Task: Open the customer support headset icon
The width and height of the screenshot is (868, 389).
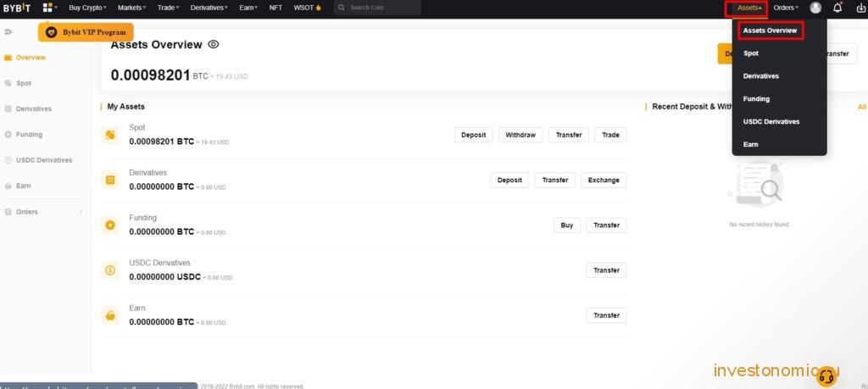Action: (x=826, y=375)
